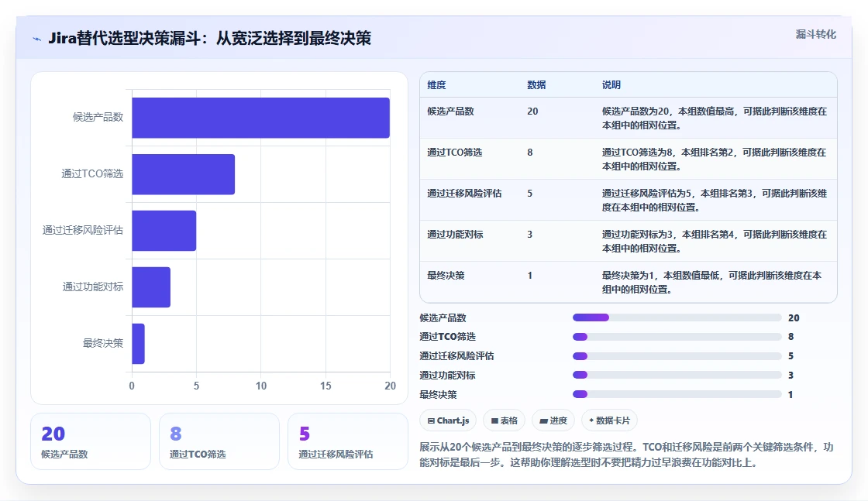Click the 通过迁移风险评估 progress bar showing 5
868x501 pixels.
(x=677, y=356)
